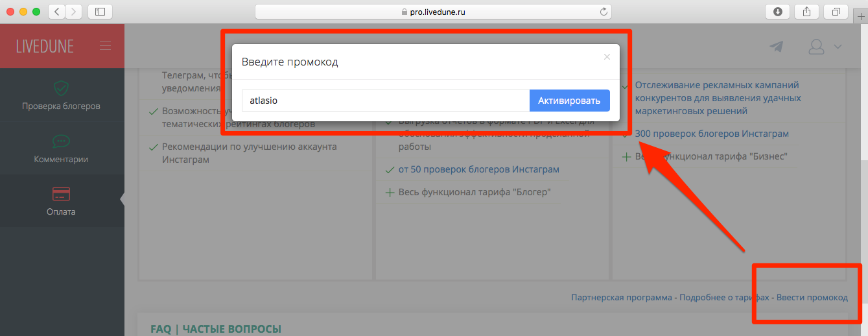
Task: Click the browser forward arrow
Action: point(73,11)
